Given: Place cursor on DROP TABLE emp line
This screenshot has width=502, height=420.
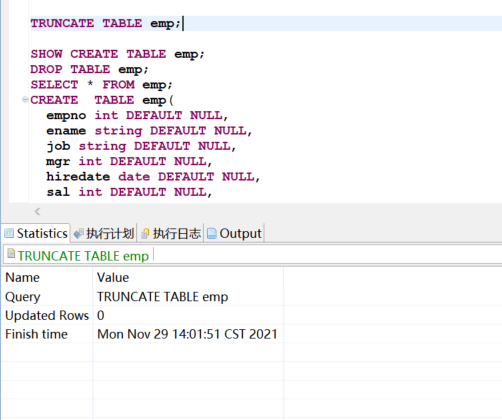Looking at the screenshot, I should click(x=89, y=69).
